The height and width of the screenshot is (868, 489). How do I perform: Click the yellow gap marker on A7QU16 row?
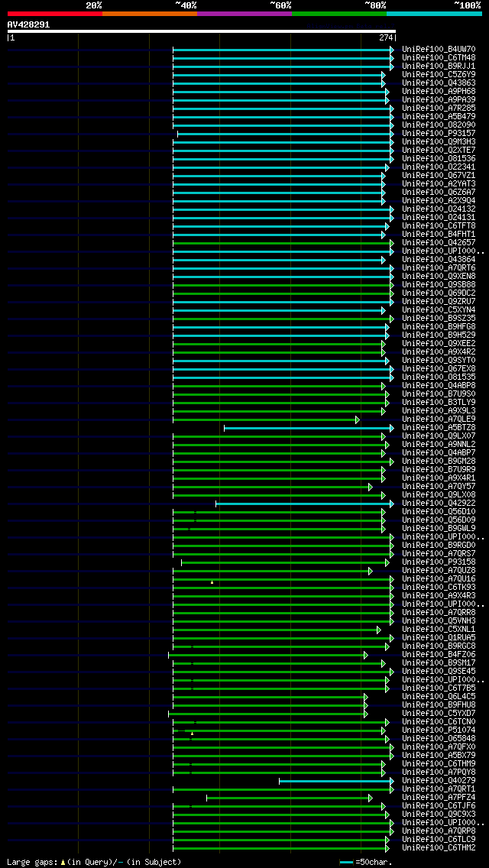tap(212, 581)
